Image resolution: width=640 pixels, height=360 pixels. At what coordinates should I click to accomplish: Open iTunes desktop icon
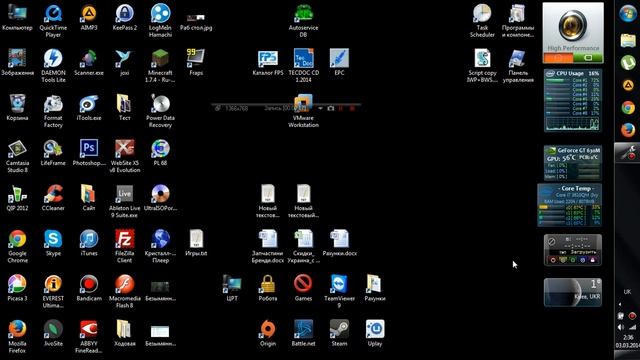tap(89, 243)
